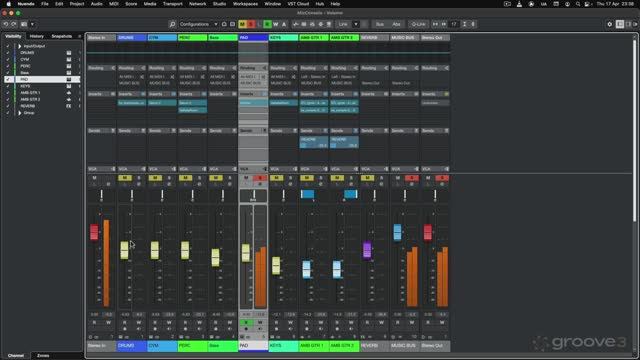
Task: Open the VCA selector on DRUMS channel
Action: point(131,169)
